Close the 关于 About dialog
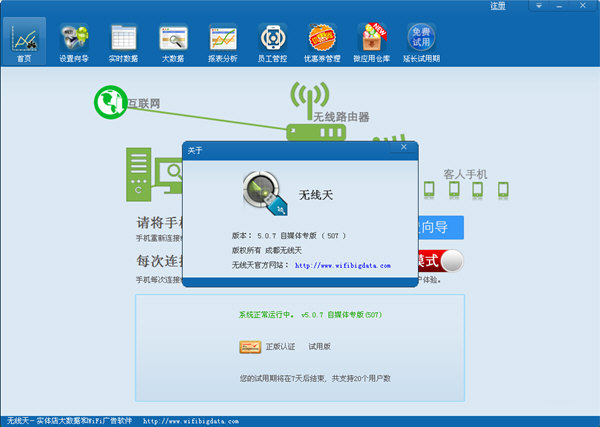600x427 pixels. 404,150
